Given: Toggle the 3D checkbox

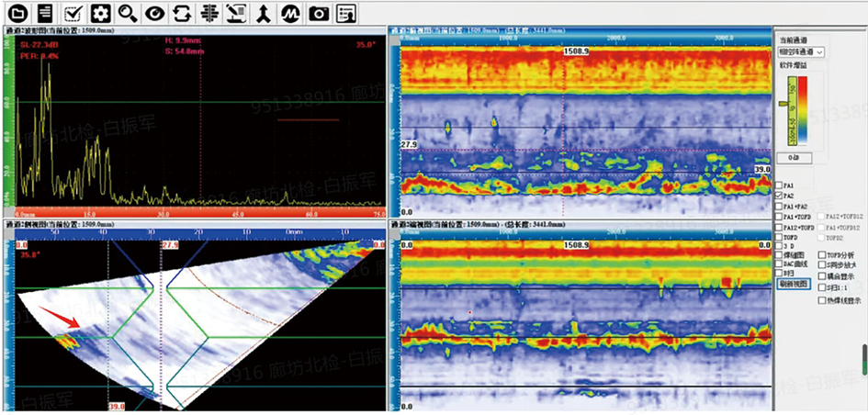Looking at the screenshot, I should coord(780,244).
